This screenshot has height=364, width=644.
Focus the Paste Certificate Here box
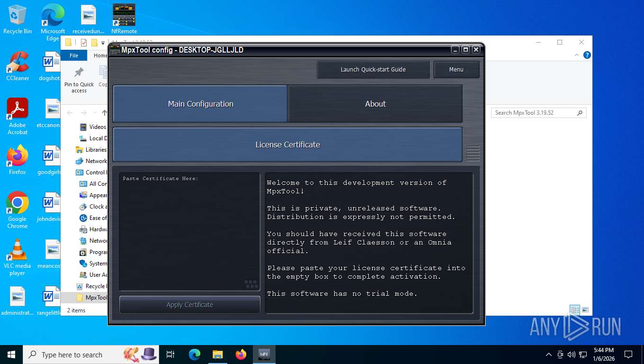point(189,232)
